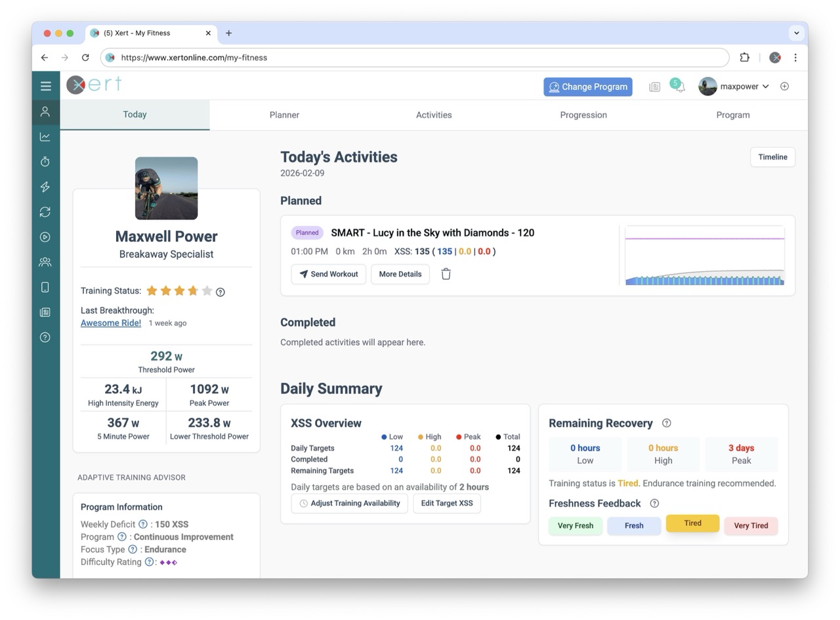Click the sync arrows sidebar icon
840x620 pixels.
tap(45, 212)
